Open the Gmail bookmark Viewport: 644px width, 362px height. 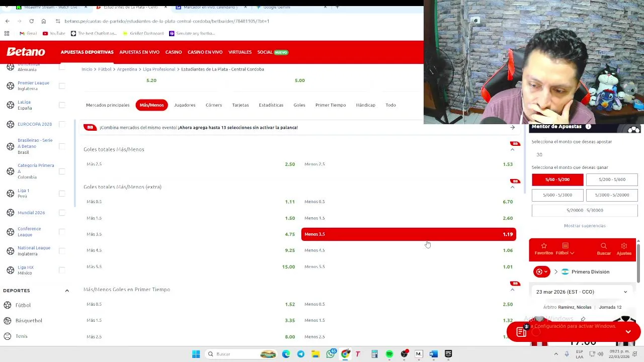pyautogui.click(x=28, y=33)
